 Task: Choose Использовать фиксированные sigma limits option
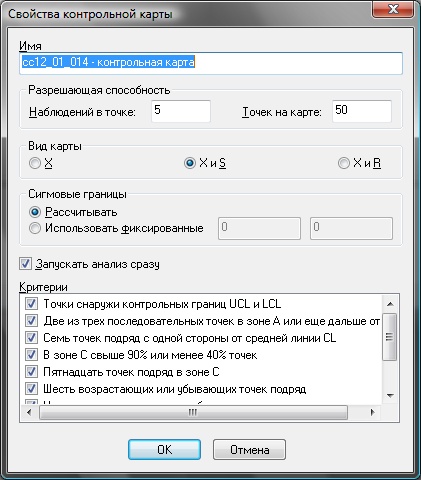click(35, 228)
